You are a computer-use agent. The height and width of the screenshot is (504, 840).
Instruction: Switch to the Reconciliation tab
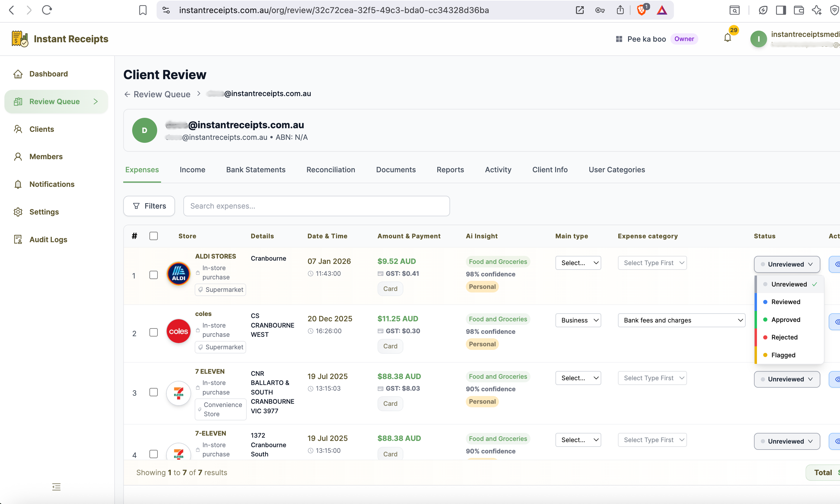click(331, 170)
